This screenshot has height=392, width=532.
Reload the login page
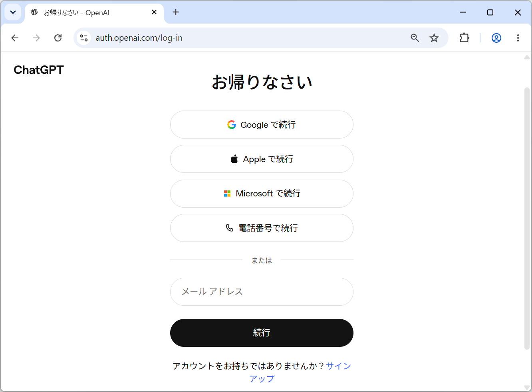pyautogui.click(x=58, y=38)
